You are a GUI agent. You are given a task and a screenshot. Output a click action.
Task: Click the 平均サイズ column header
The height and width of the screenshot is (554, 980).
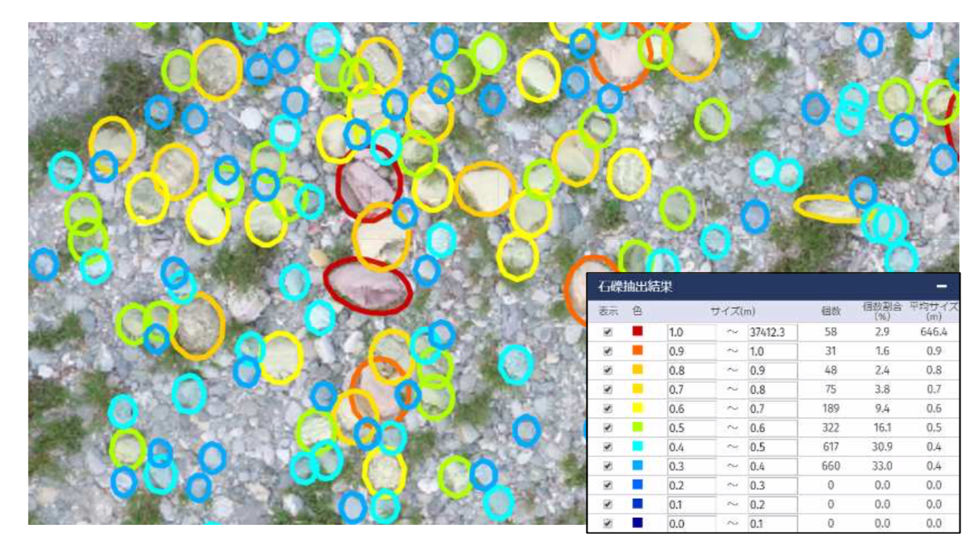[x=934, y=311]
